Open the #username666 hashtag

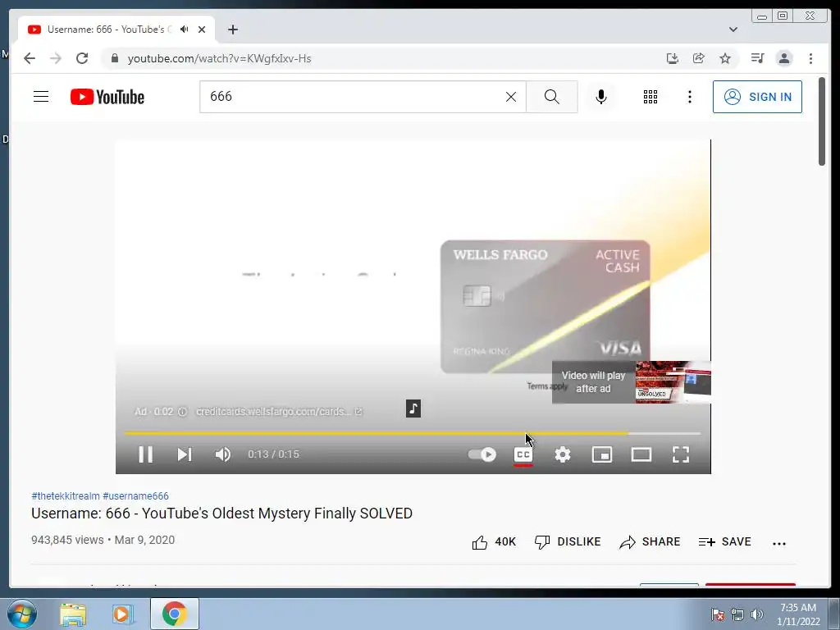pos(135,496)
